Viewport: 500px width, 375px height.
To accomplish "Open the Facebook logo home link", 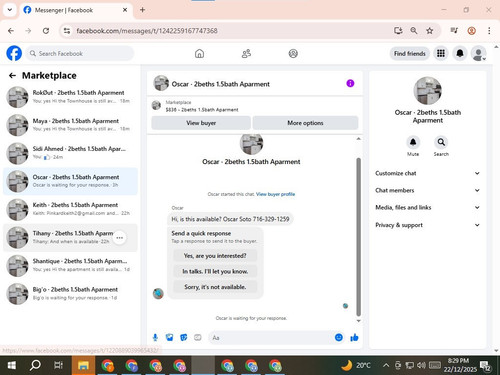I will tap(14, 53).
